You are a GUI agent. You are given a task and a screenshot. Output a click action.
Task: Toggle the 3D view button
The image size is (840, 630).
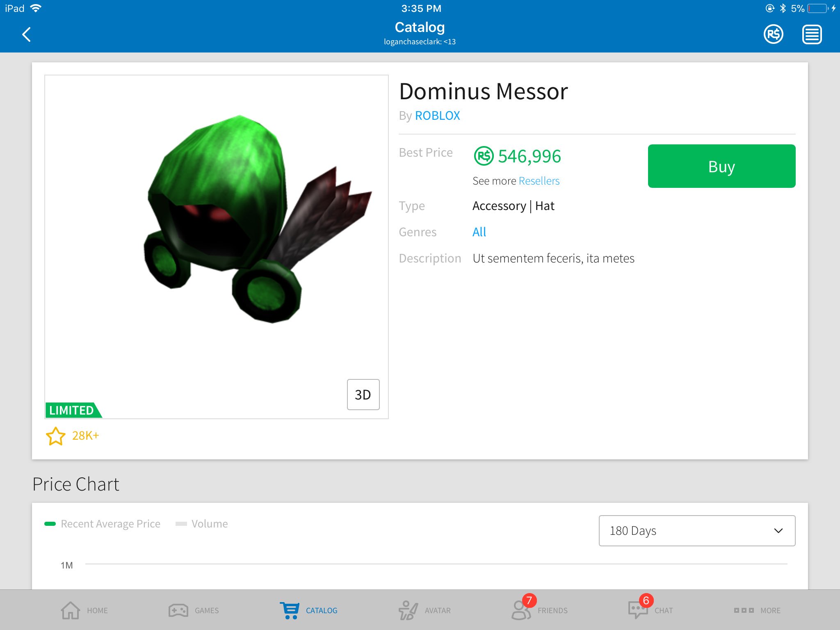coord(363,395)
